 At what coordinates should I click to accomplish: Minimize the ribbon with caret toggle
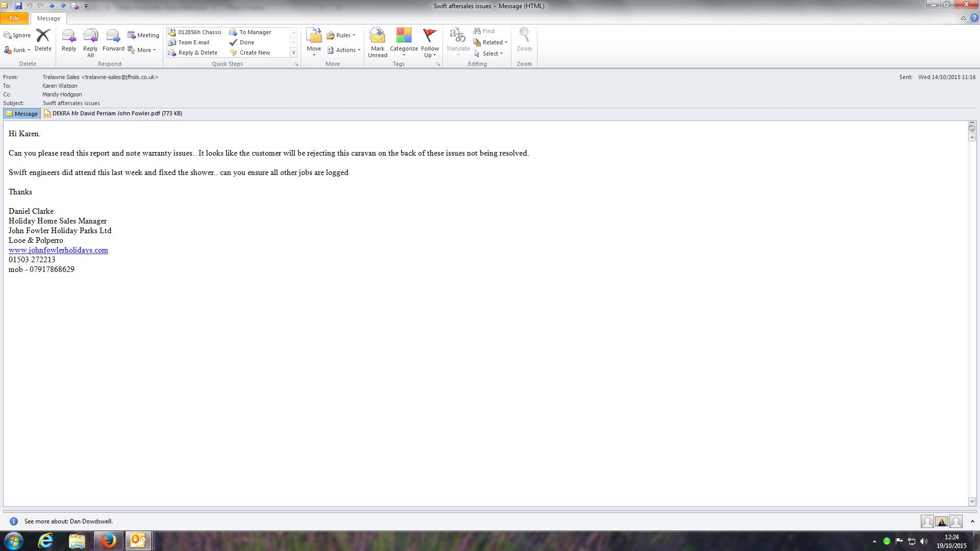963,18
